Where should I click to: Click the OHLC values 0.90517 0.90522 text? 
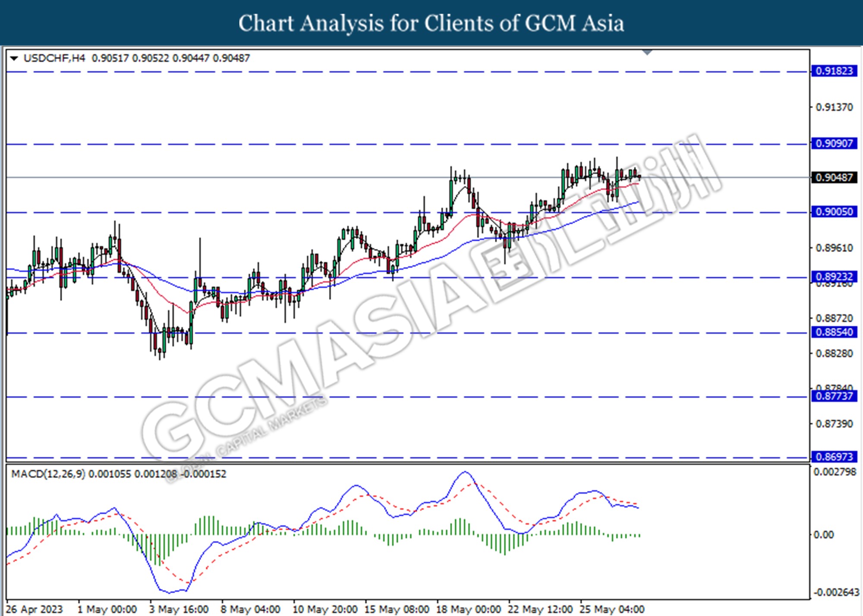(130, 58)
